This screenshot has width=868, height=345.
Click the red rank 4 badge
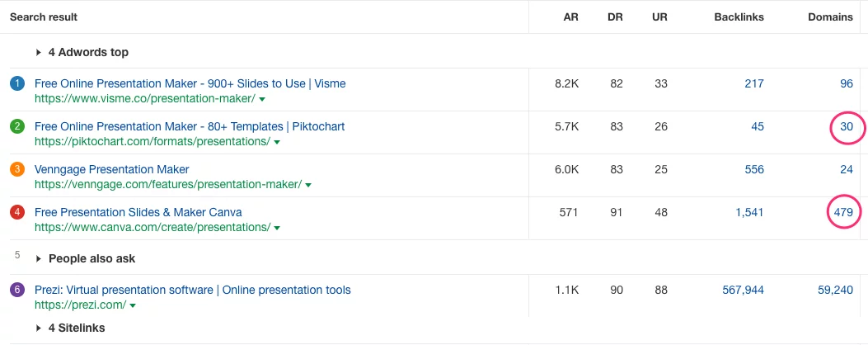point(17,212)
